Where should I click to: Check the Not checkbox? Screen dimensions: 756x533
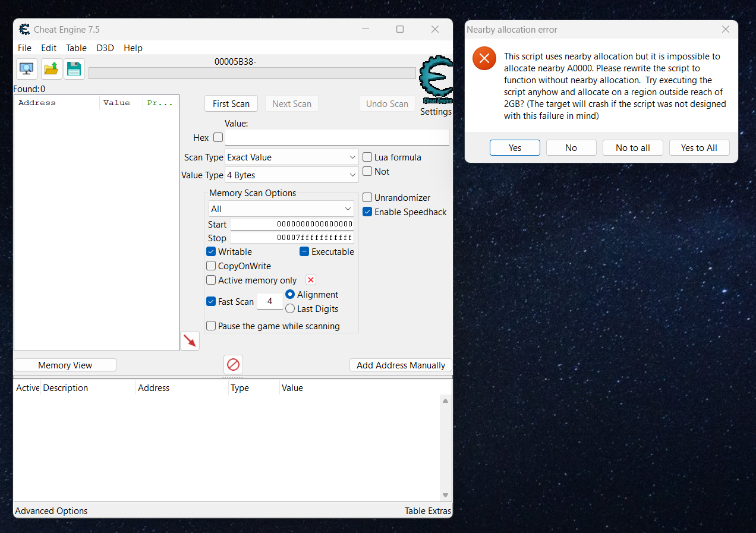tap(367, 171)
